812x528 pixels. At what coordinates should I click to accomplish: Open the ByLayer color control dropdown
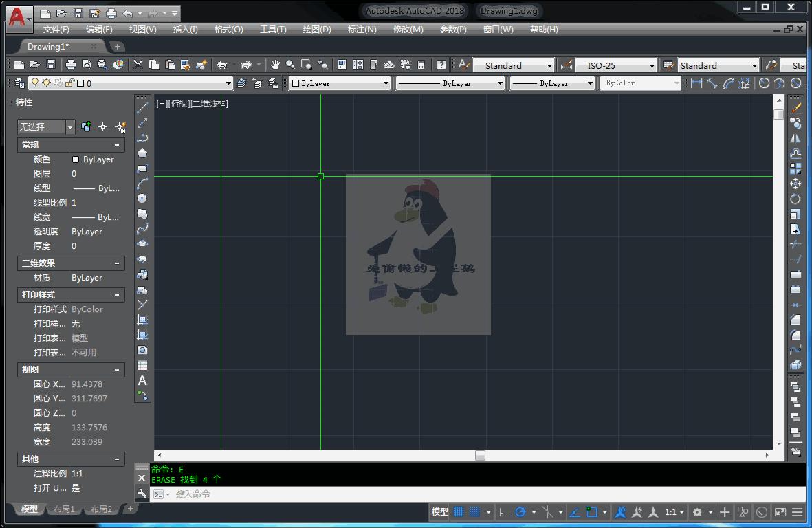click(385, 83)
